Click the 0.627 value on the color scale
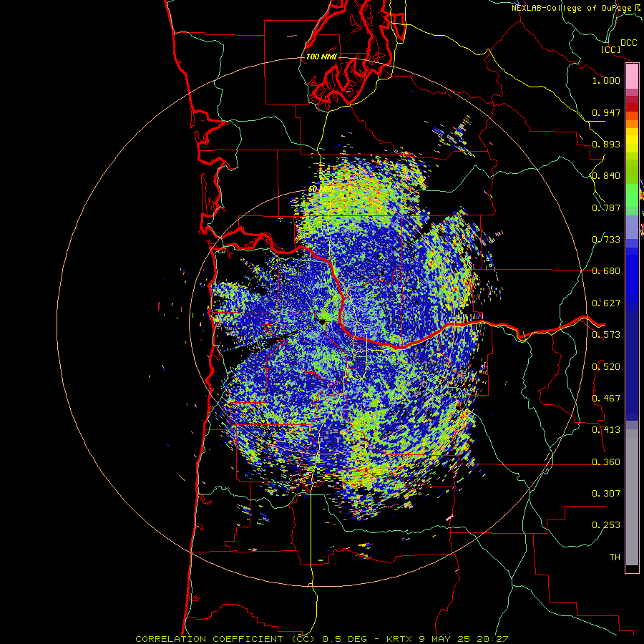The width and height of the screenshot is (644, 644). [x=606, y=303]
